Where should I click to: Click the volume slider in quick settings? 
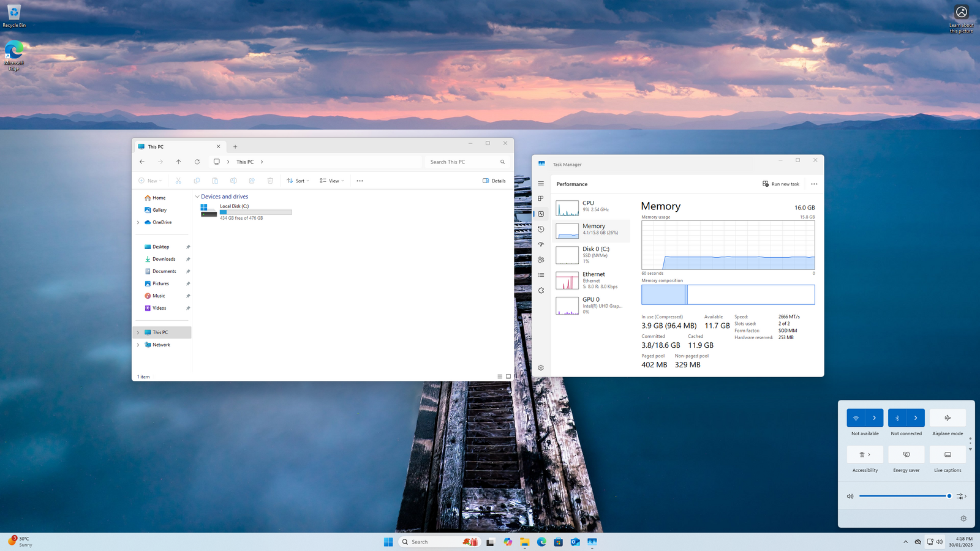coord(903,497)
